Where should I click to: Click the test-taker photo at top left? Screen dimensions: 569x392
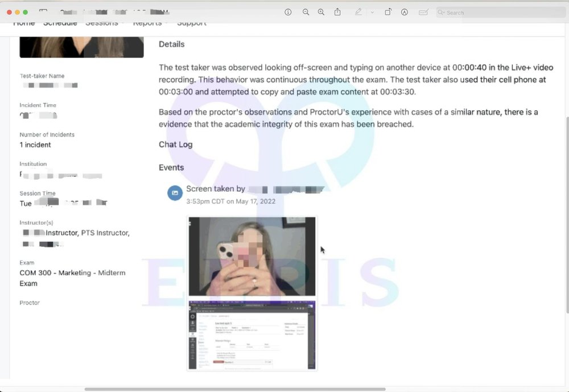(x=81, y=47)
